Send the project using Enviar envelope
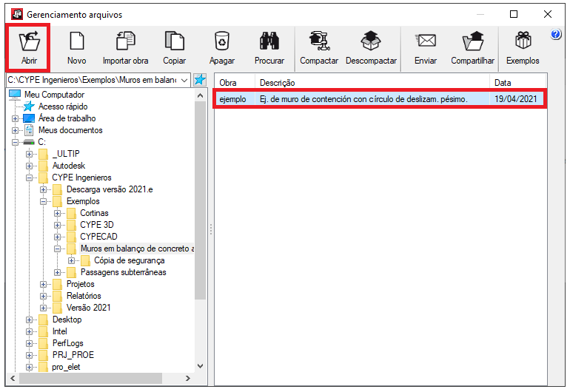 pyautogui.click(x=426, y=46)
